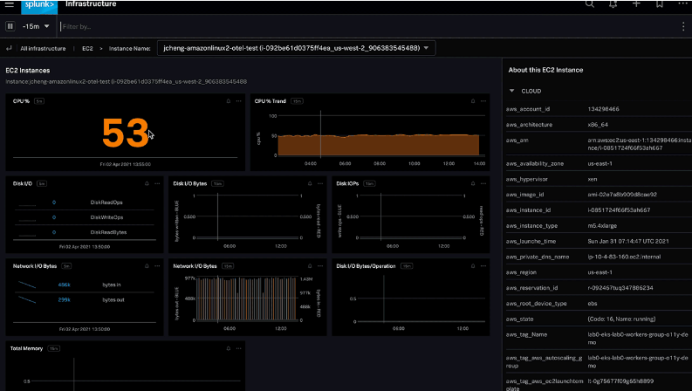This screenshot has width=692, height=391.
Task: Open the Disk I/O Bytes chart actions menu
Action: (x=320, y=184)
